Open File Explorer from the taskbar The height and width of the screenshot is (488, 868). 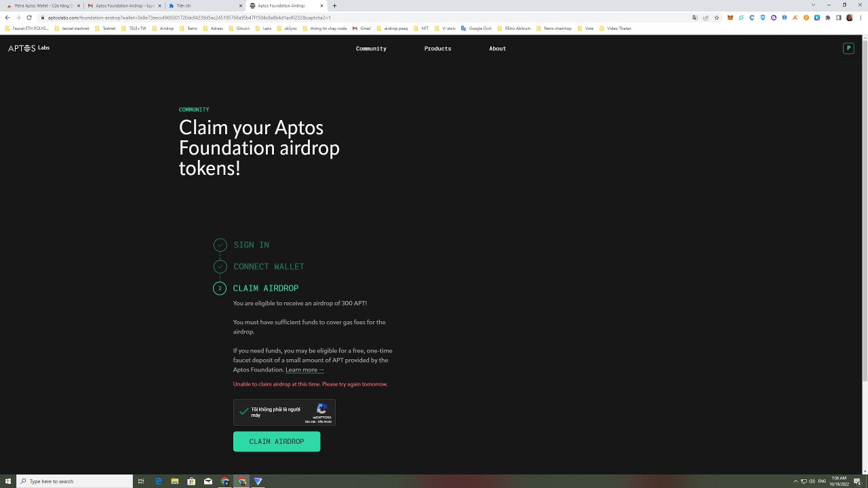pyautogui.click(x=175, y=481)
